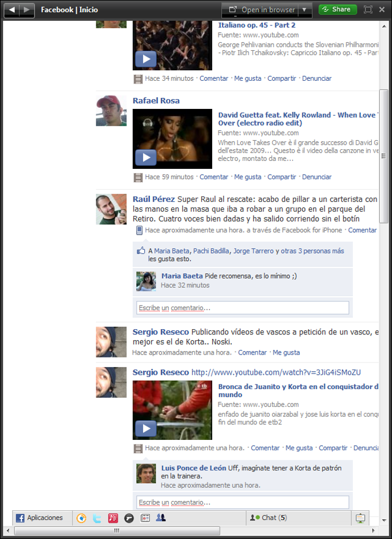
Task: Click the thumbs-up like icon
Action: coord(141,251)
